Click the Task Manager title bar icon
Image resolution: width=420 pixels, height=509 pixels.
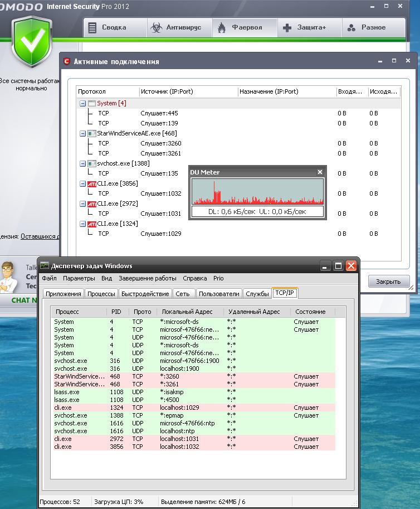pos(45,265)
